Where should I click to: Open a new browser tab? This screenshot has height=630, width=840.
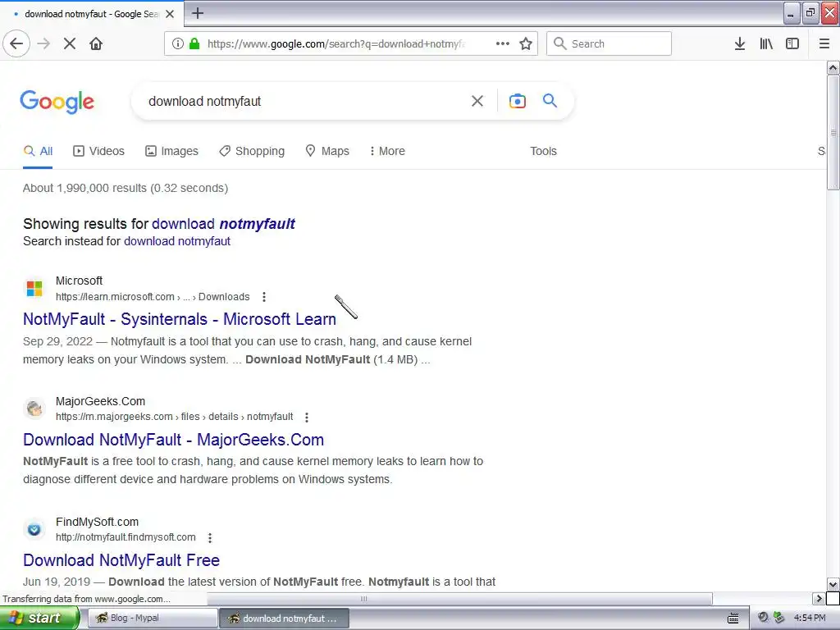[198, 13]
